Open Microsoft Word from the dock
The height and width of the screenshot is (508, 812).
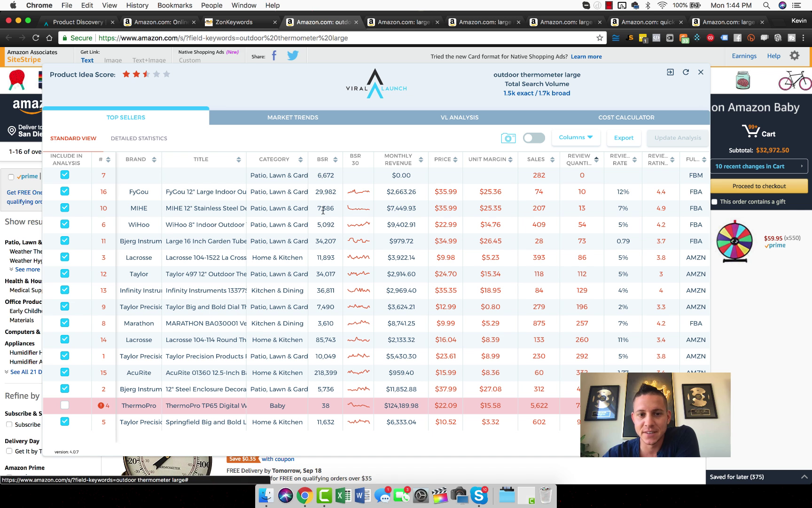point(363,496)
